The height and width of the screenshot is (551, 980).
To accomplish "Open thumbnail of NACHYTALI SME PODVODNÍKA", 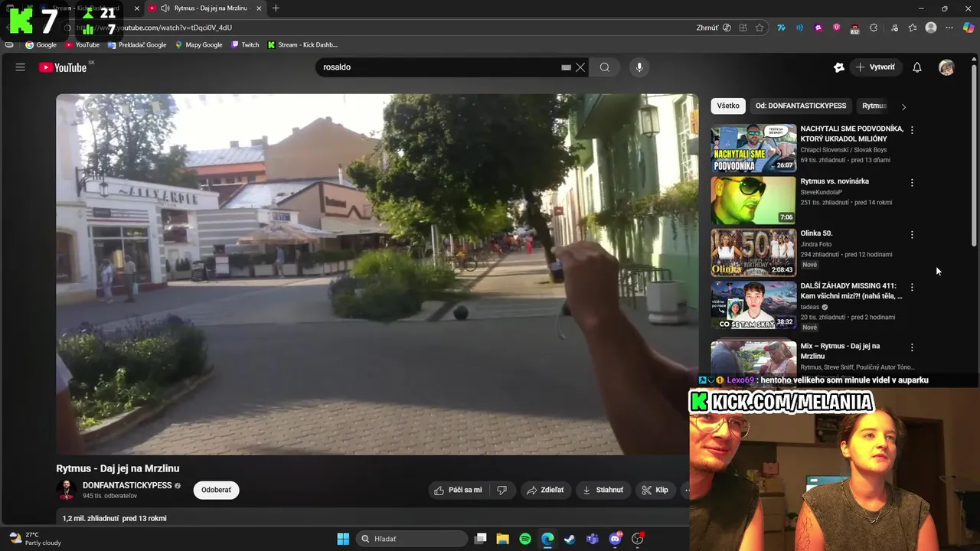I will tap(753, 148).
